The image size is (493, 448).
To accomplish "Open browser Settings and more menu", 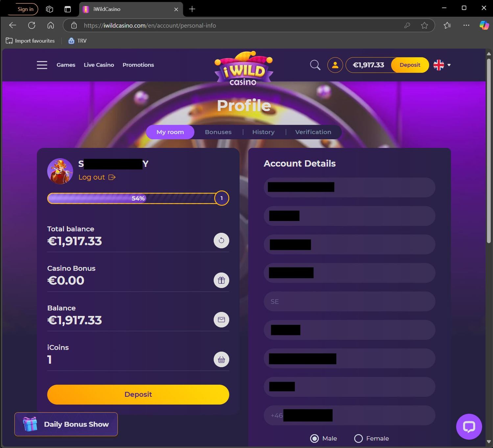I will (x=466, y=25).
